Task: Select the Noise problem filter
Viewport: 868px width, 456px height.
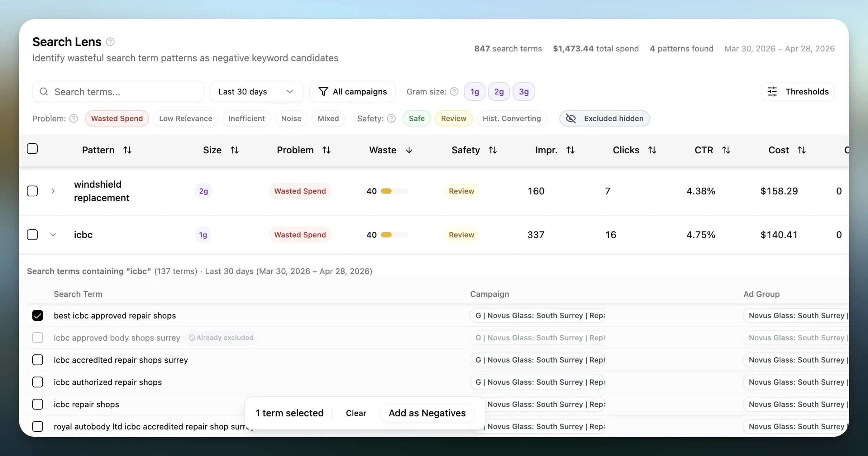Action: (291, 119)
